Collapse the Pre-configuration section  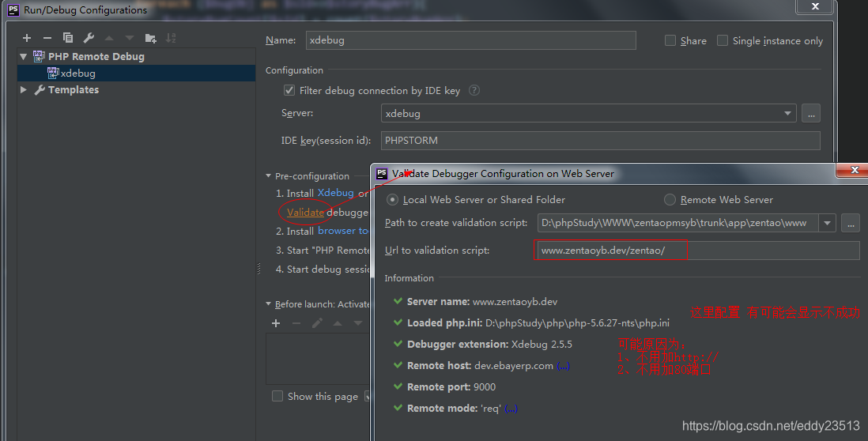(x=269, y=176)
